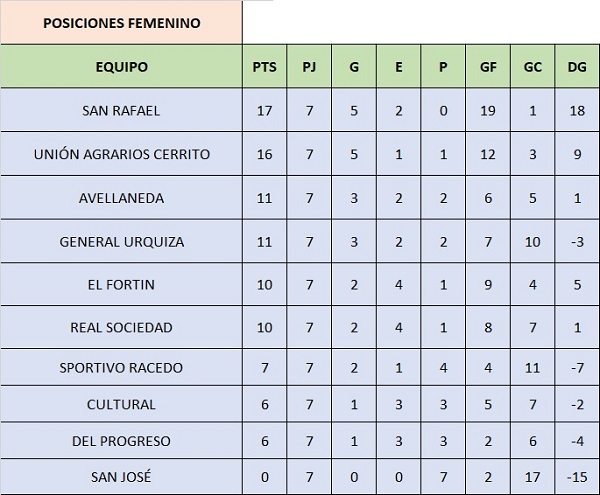
Task: Click the EL FORTIN team cell
Action: click(121, 284)
